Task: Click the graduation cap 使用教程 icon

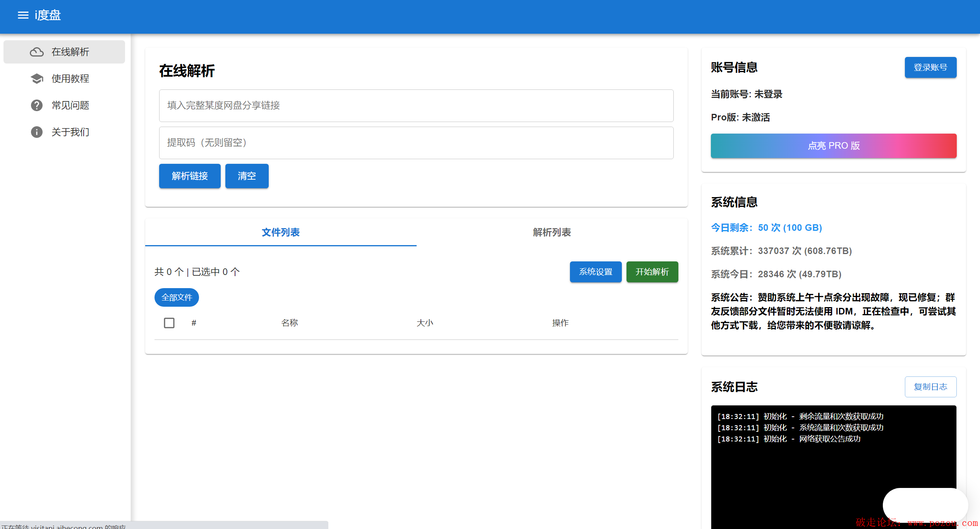Action: tap(37, 79)
